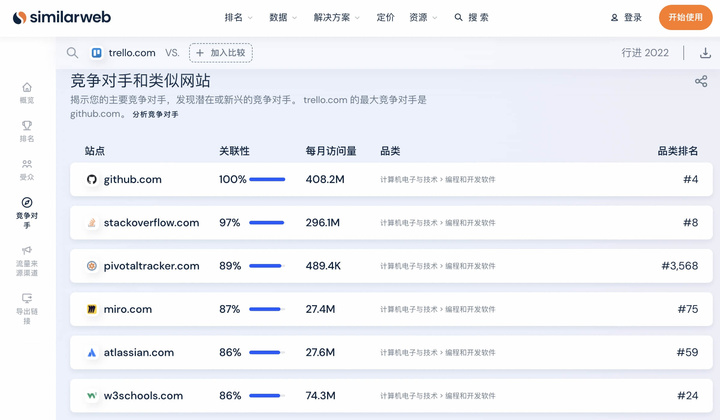The height and width of the screenshot is (420, 720).
Task: Open the 分析竞争对手 link
Action: [155, 114]
